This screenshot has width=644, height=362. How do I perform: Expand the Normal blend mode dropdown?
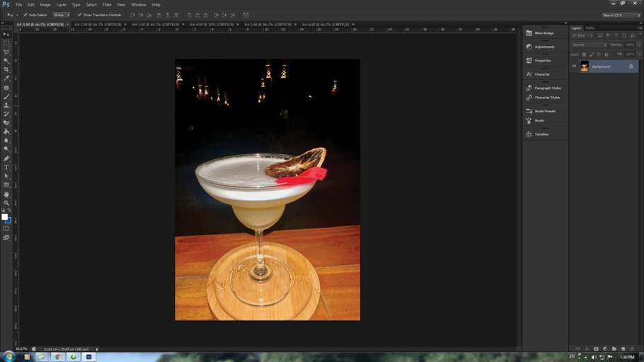(x=589, y=45)
